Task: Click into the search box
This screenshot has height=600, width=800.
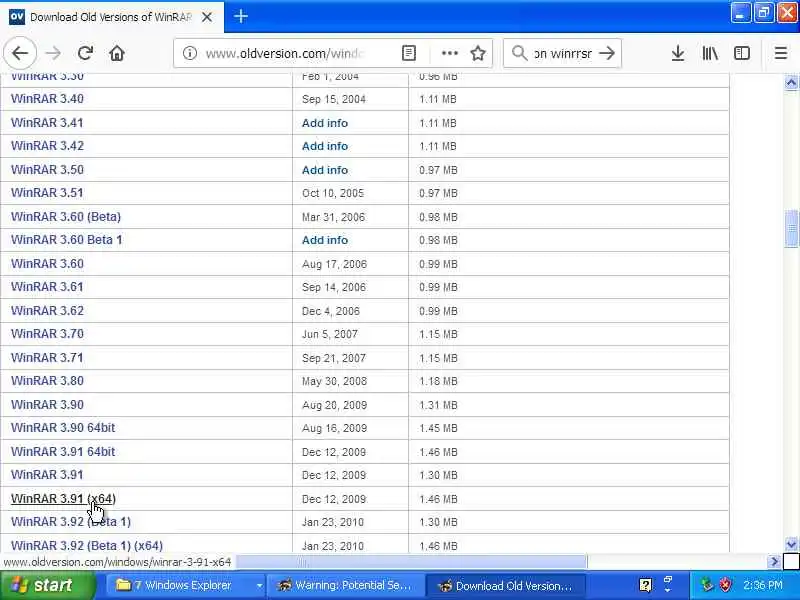Action: coord(563,53)
